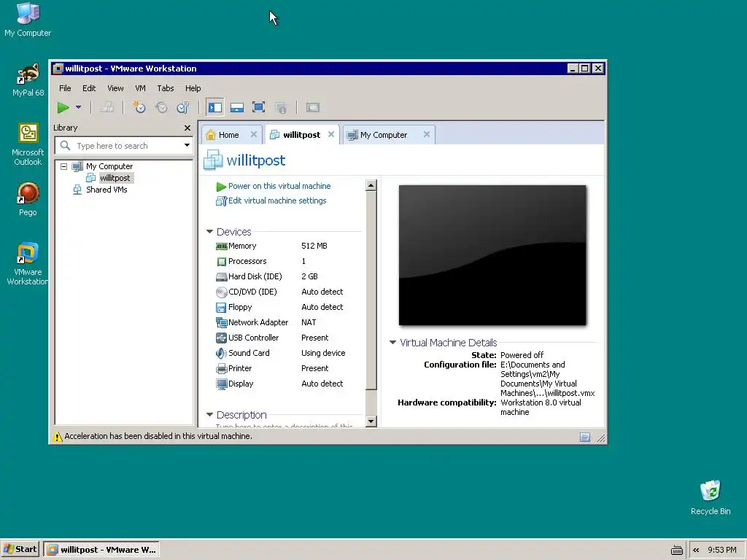Close the willitpost tab
Screen dimensions: 747x560
pyautogui.click(x=331, y=134)
